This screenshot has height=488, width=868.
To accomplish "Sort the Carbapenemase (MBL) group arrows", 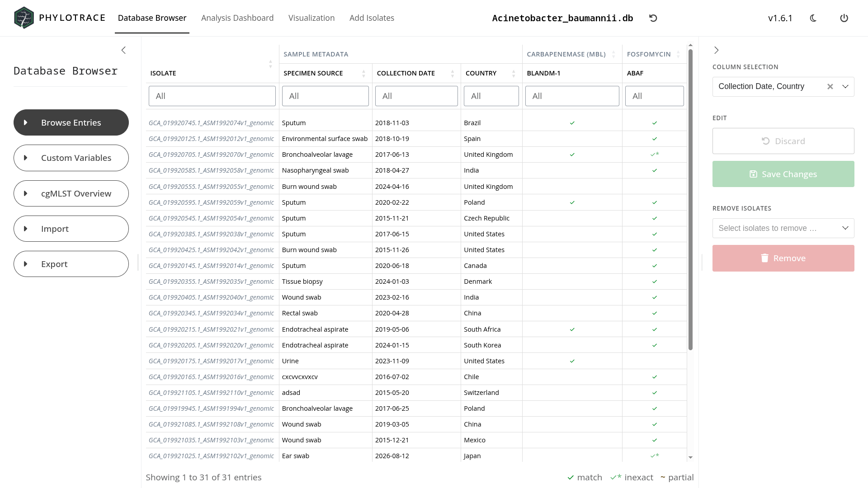I will tap(613, 54).
